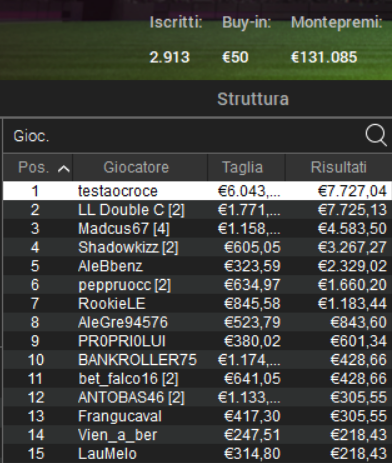This screenshot has width=392, height=463.
Task: Select the Vien_a_ber player row
Action: tap(197, 435)
